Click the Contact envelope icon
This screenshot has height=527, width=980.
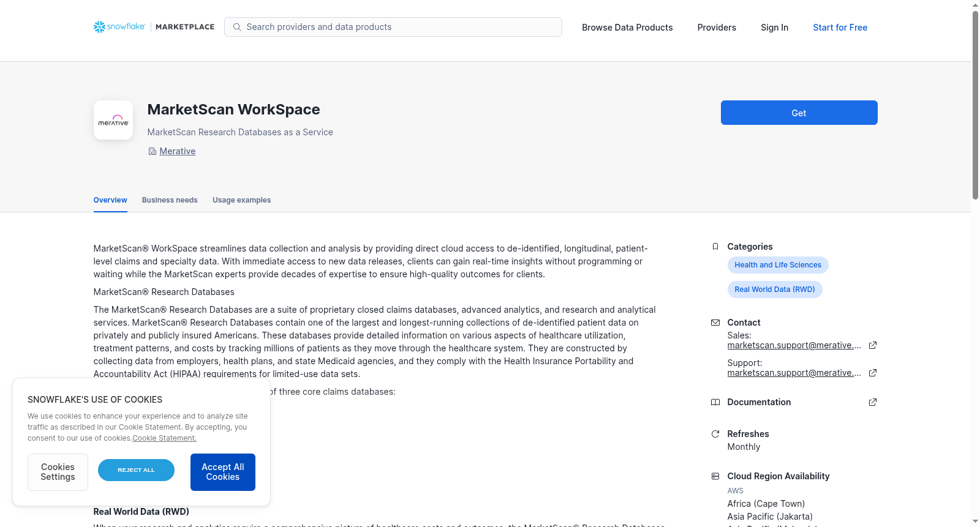715,323
